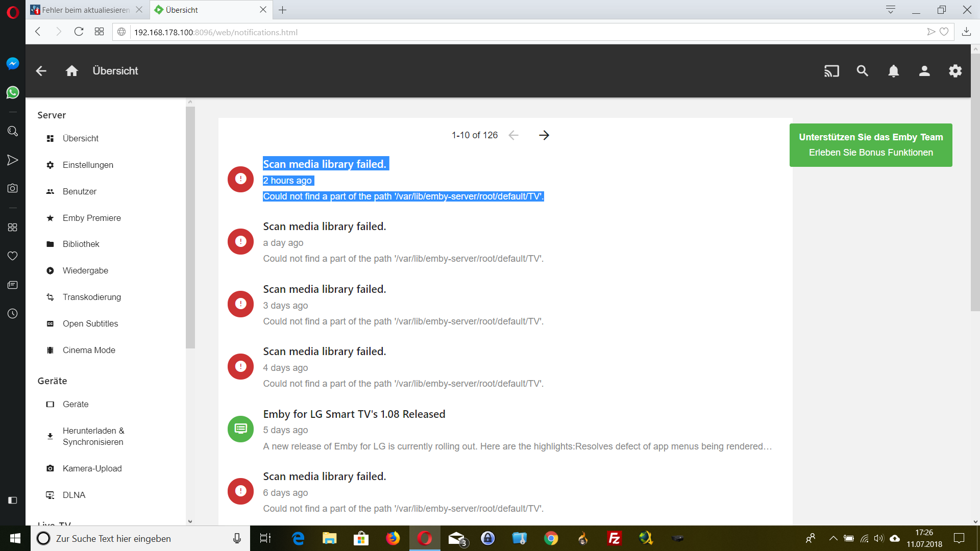Reload the page in Opera
The image size is (980, 551).
79,32
